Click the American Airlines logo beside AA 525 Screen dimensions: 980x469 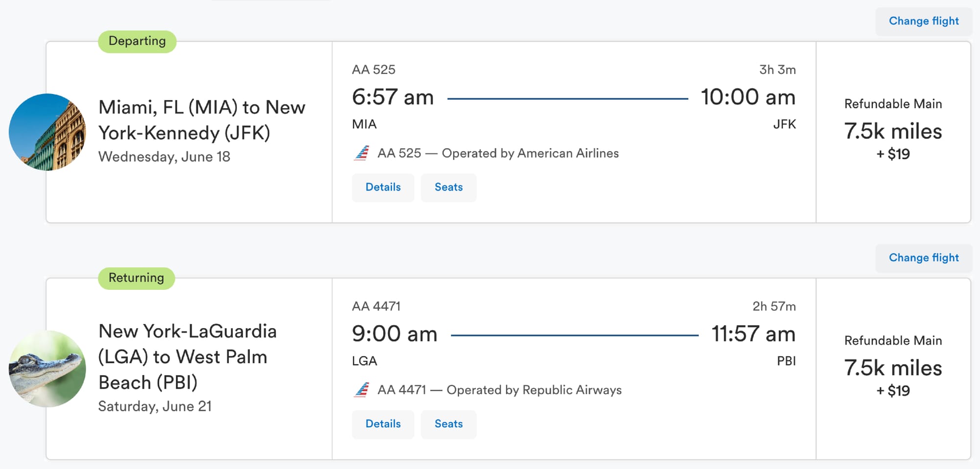pos(362,153)
